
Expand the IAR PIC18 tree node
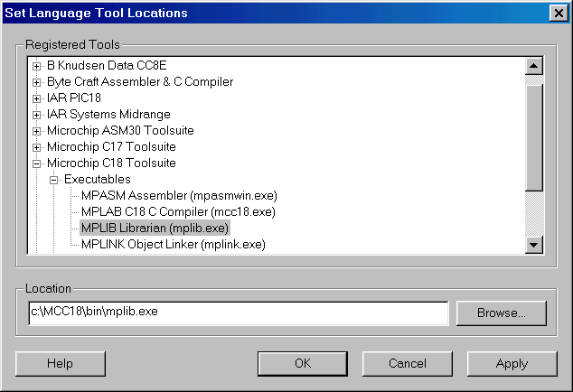tap(36, 98)
